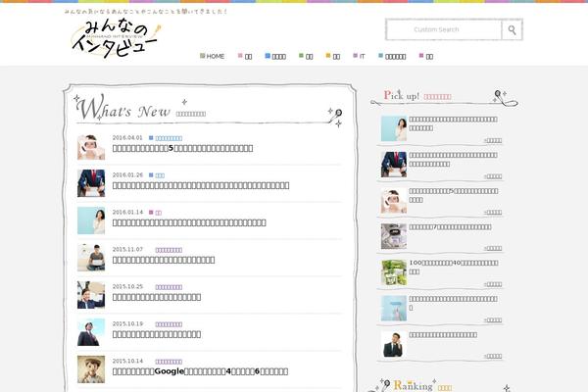The width and height of the screenshot is (588, 392).
Task: Open the article title dated 2016.01.26
Action: click(201, 185)
